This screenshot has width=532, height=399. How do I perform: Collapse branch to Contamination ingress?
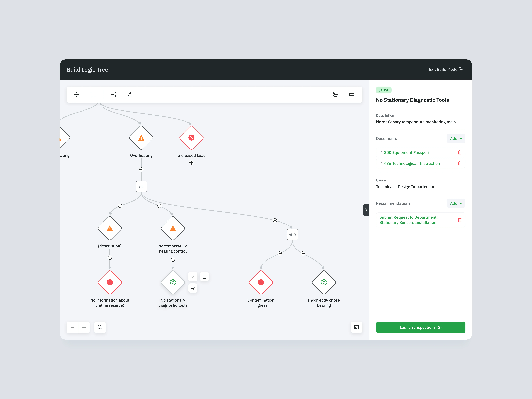coord(280,253)
